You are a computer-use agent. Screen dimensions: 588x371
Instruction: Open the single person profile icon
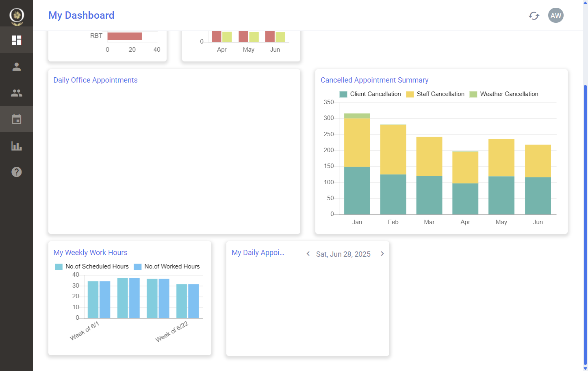pos(17,66)
